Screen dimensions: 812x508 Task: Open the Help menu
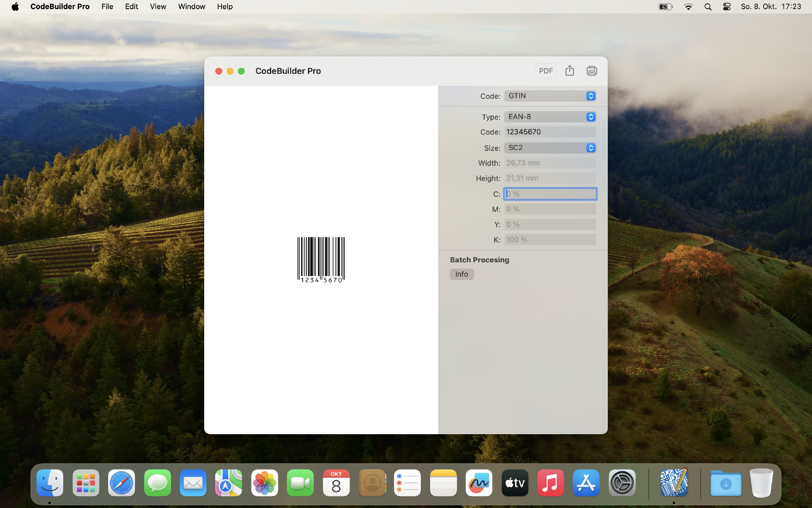(225, 6)
